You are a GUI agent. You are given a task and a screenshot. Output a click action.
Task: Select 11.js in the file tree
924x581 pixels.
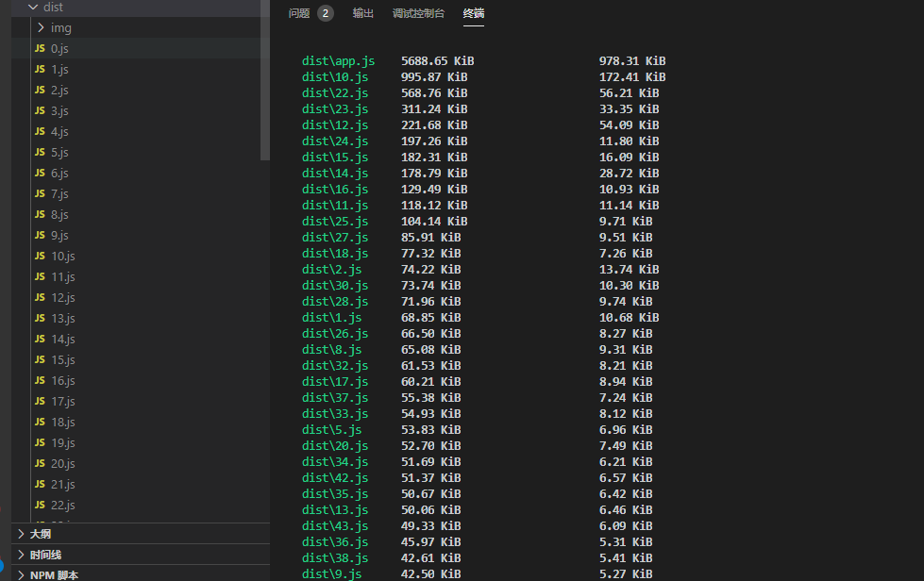63,276
